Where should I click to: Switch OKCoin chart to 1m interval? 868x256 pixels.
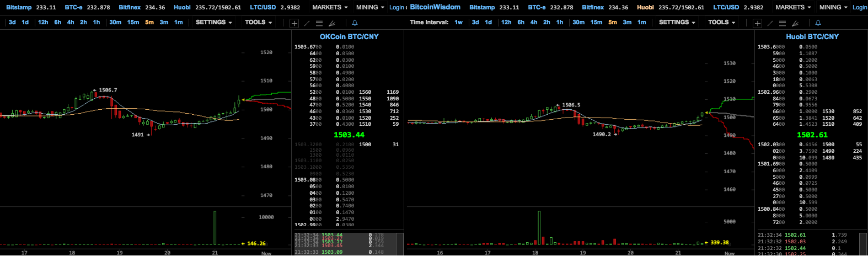[178, 22]
